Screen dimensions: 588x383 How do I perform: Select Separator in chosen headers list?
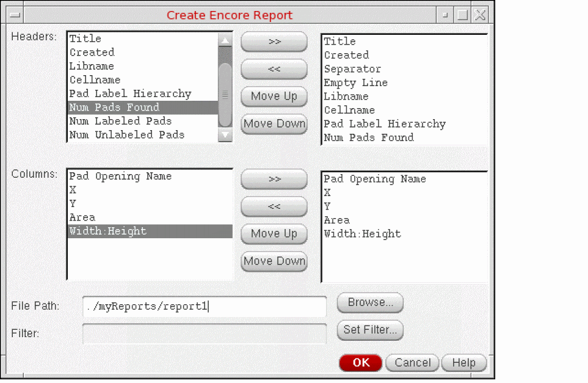(405, 69)
